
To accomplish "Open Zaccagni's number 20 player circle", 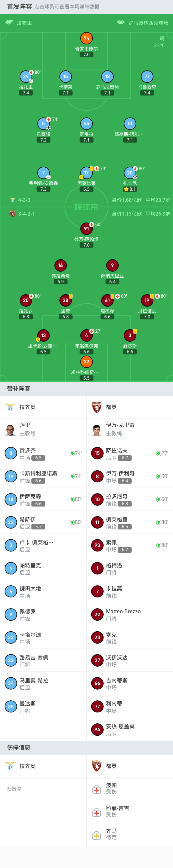I will [x=130, y=173].
